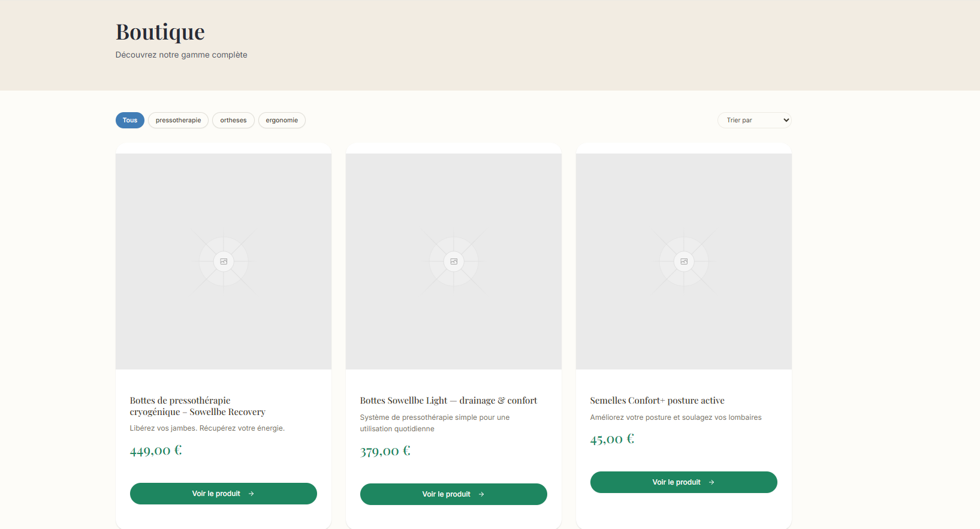The image size is (980, 529).
Task: Click the chevron arrow of Trier par
Action: coord(786,120)
